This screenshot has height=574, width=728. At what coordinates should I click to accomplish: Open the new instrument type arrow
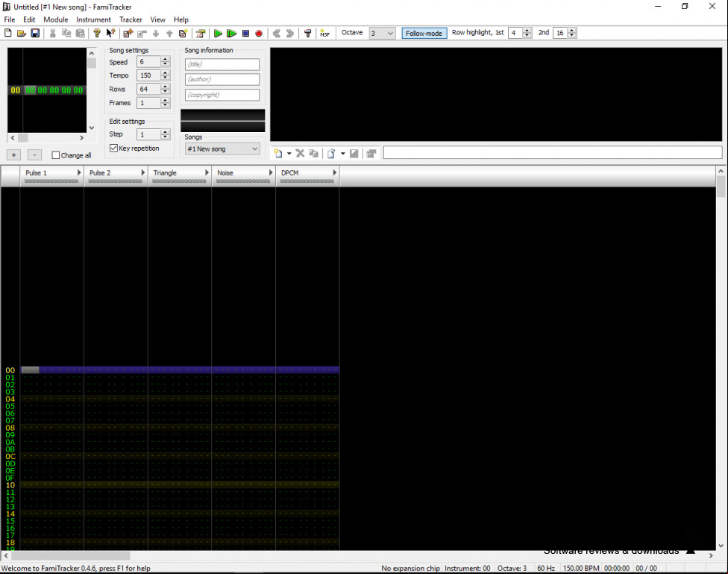[289, 153]
